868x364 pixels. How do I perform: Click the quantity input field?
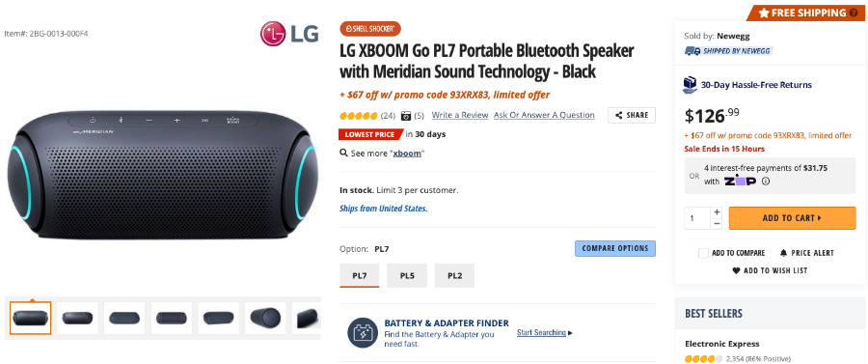coord(697,218)
